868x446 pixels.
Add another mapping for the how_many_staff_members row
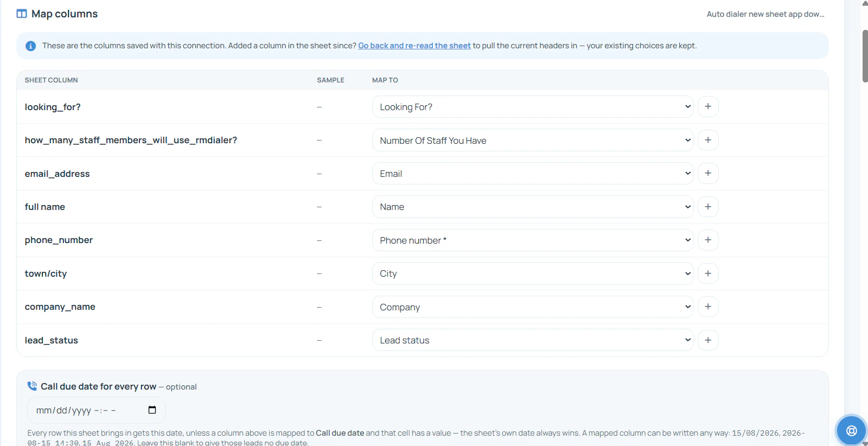(708, 140)
